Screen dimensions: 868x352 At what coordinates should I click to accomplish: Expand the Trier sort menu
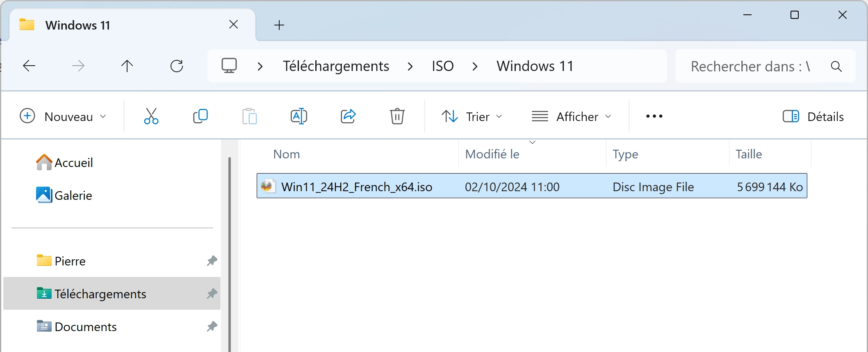(472, 117)
